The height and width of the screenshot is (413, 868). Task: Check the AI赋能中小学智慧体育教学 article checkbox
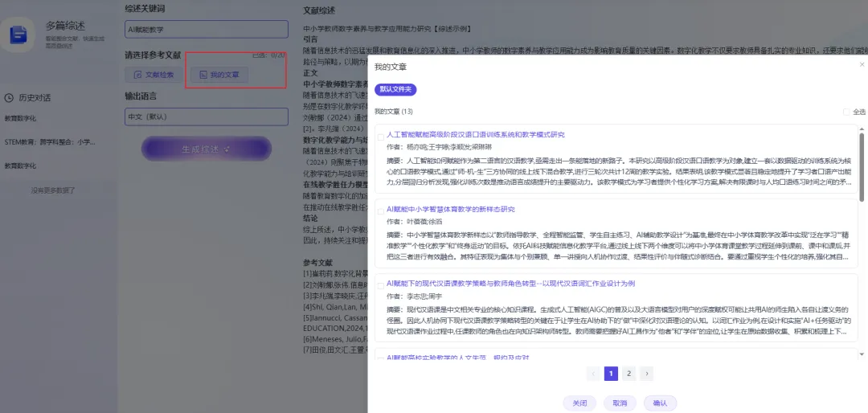click(380, 211)
